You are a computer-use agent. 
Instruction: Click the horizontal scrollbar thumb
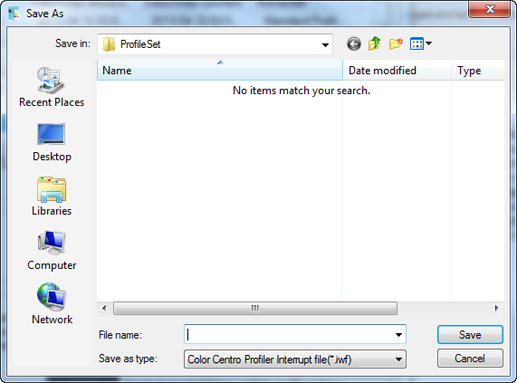(255, 308)
